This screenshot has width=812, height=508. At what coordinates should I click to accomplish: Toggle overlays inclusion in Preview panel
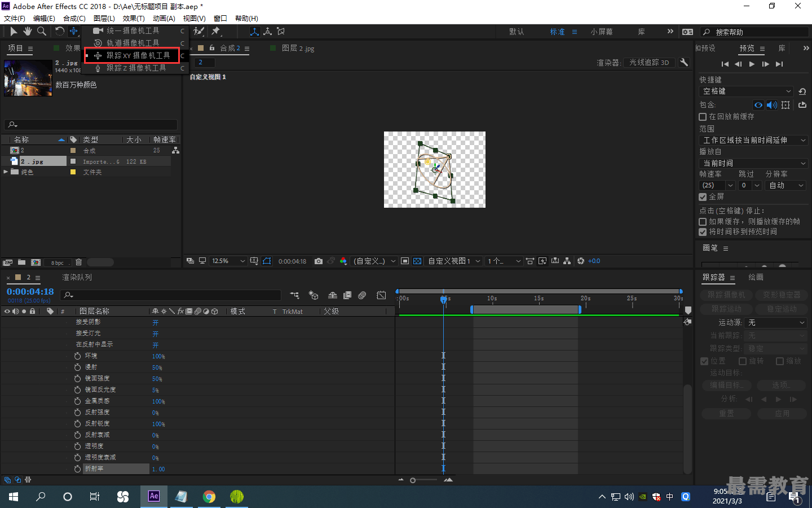[x=785, y=105]
